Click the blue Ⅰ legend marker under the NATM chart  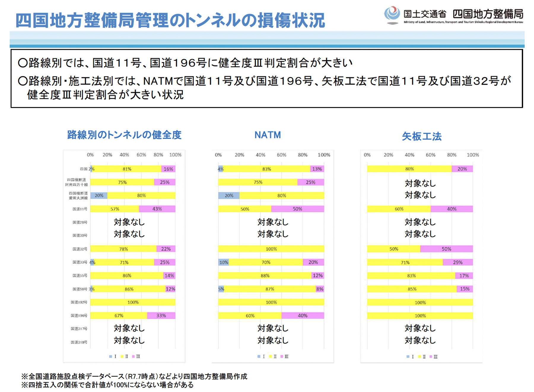point(259,356)
